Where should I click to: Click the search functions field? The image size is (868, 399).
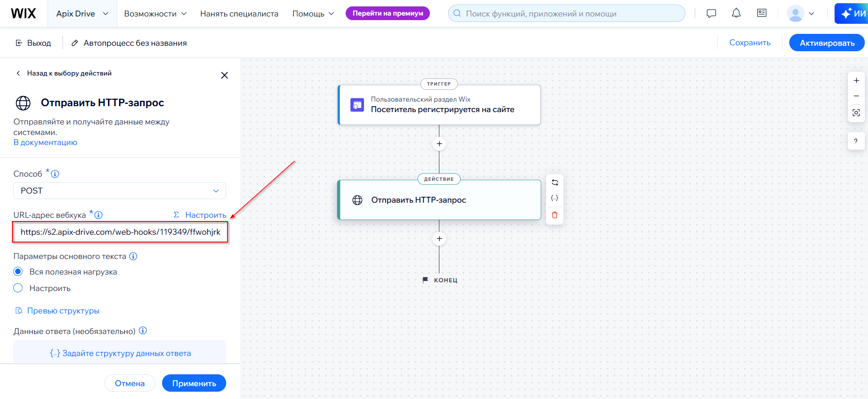[567, 13]
